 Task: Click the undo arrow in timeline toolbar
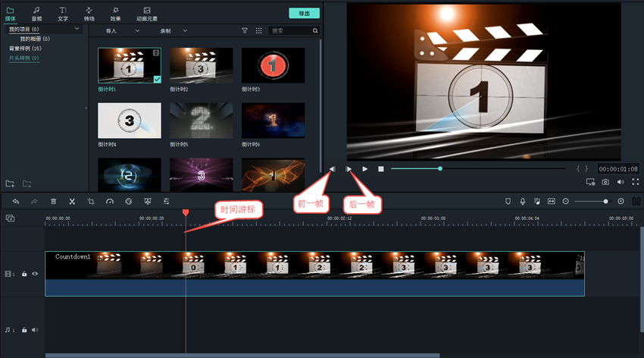[15, 202]
